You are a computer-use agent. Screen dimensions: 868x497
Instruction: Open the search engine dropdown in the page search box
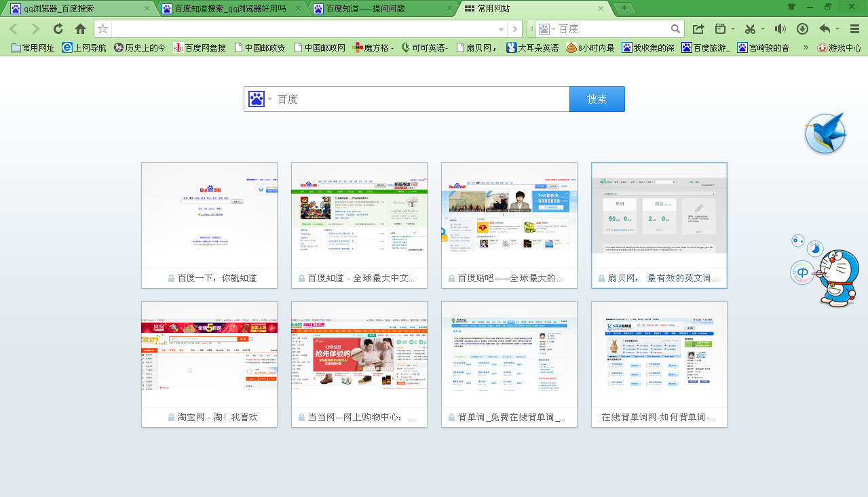(x=269, y=99)
